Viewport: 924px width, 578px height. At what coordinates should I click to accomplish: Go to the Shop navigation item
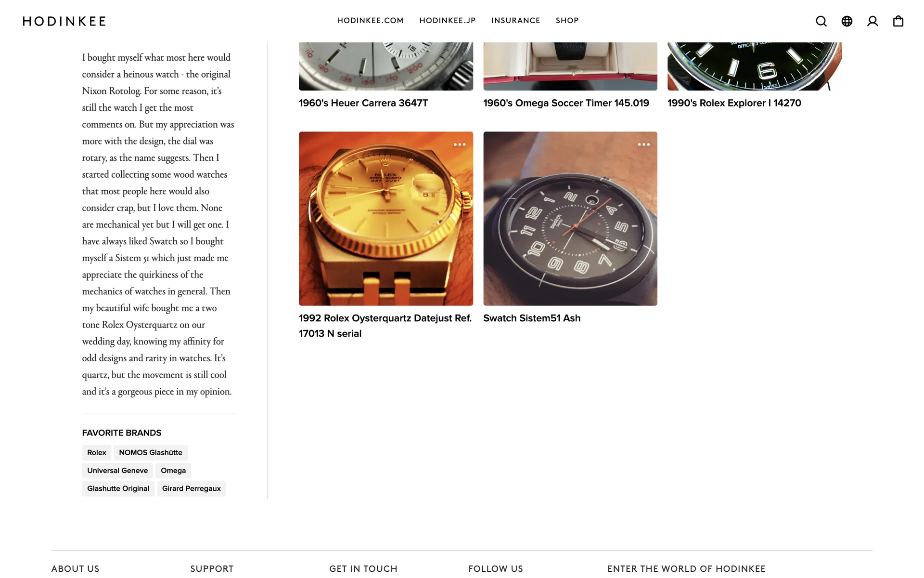[x=567, y=21]
